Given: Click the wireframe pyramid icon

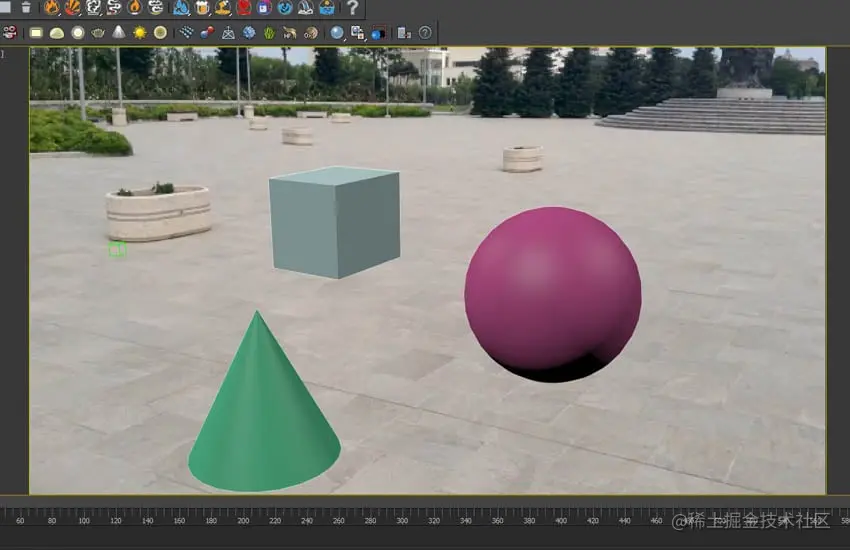Looking at the screenshot, I should pyautogui.click(x=228, y=33).
